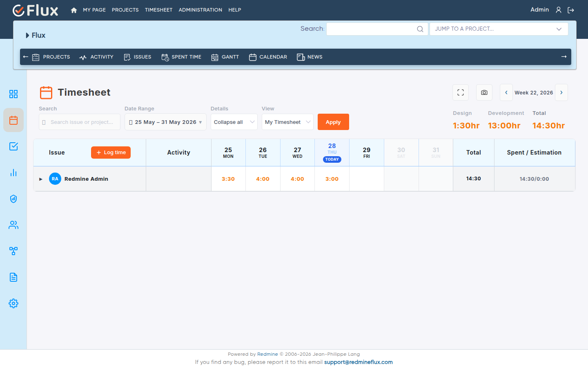The width and height of the screenshot is (588, 368).
Task: Click the orange Timesheet calendar icon
Action: (x=46, y=92)
